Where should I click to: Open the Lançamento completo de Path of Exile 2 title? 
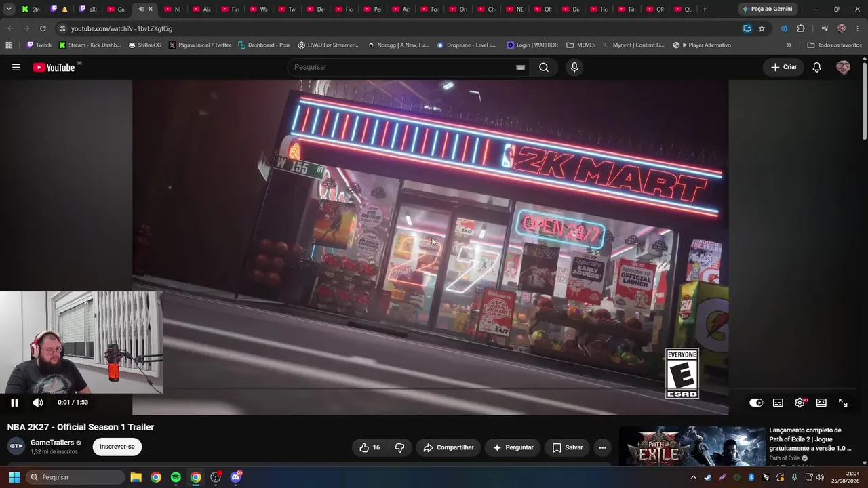(810, 439)
